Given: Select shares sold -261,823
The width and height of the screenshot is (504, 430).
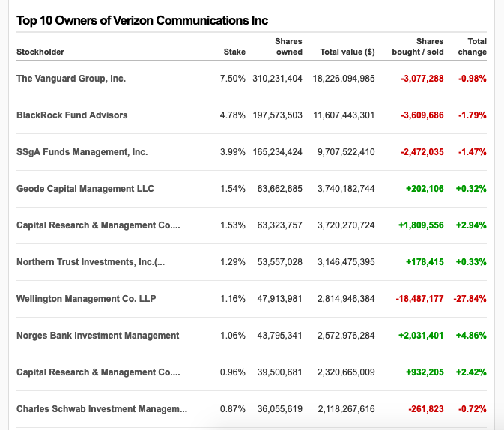Looking at the screenshot, I should coord(426,409).
